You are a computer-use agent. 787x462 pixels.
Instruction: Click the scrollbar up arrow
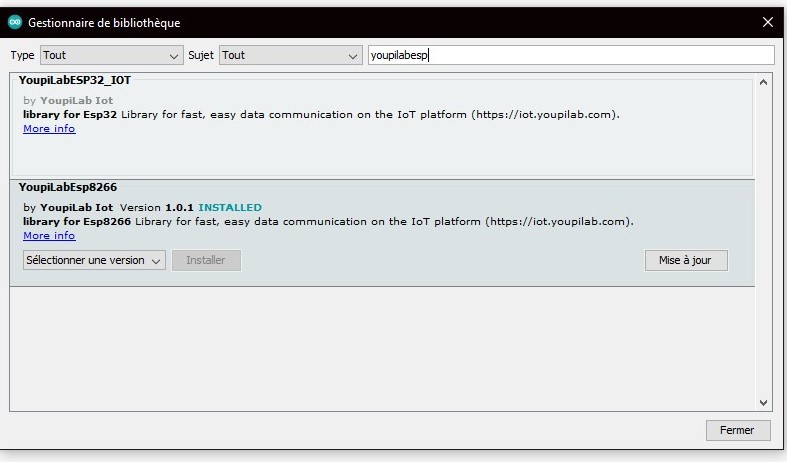click(763, 82)
